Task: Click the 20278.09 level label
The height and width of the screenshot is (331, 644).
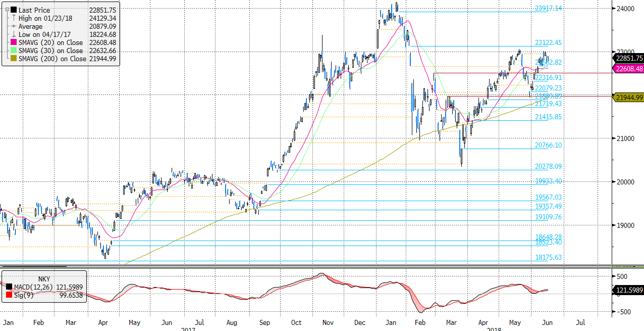Action: pyautogui.click(x=548, y=166)
